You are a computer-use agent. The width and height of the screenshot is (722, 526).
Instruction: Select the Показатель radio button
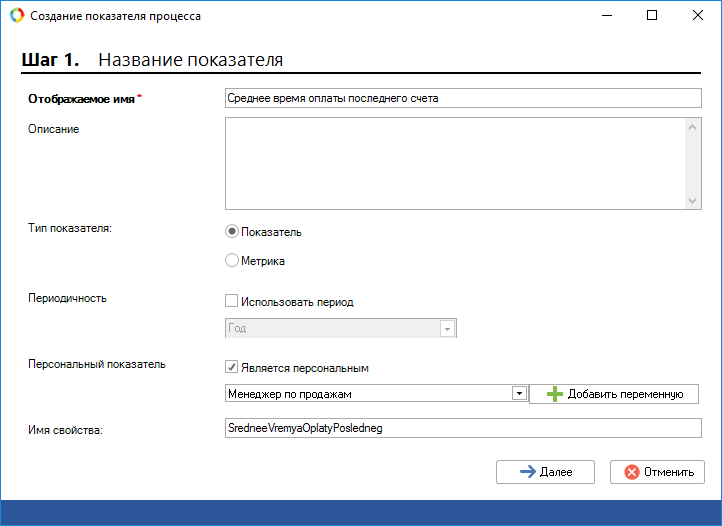pyautogui.click(x=232, y=232)
